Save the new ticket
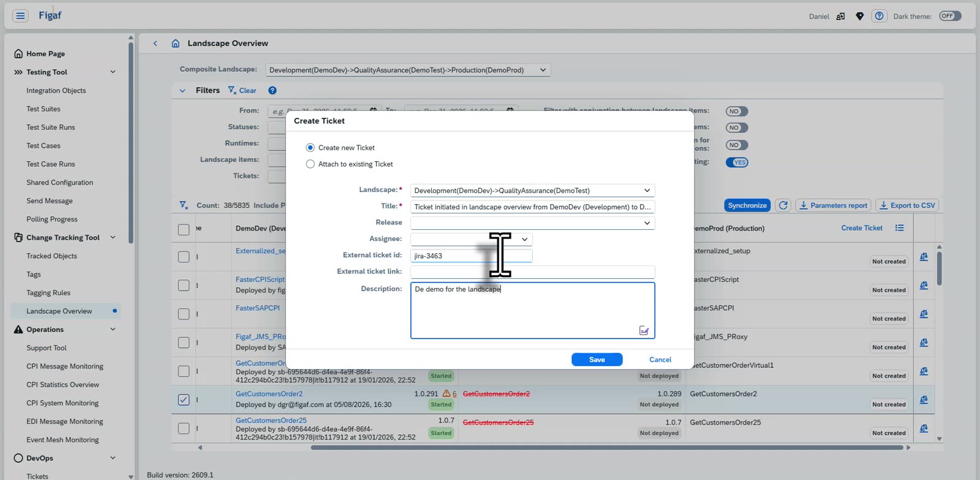 click(597, 360)
